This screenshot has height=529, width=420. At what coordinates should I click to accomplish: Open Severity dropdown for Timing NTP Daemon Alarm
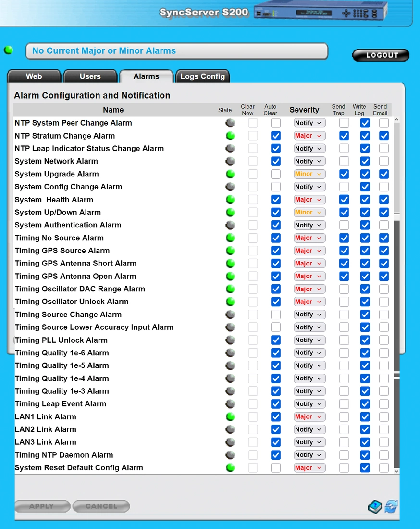click(309, 455)
